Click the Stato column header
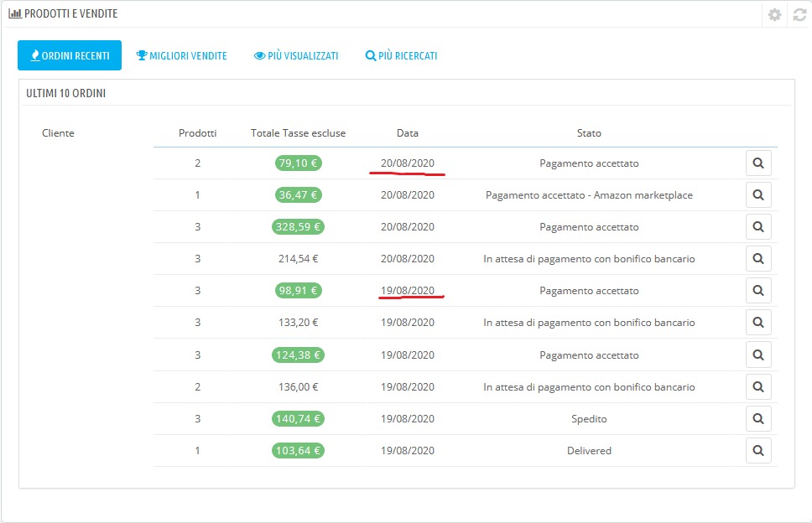 589,133
